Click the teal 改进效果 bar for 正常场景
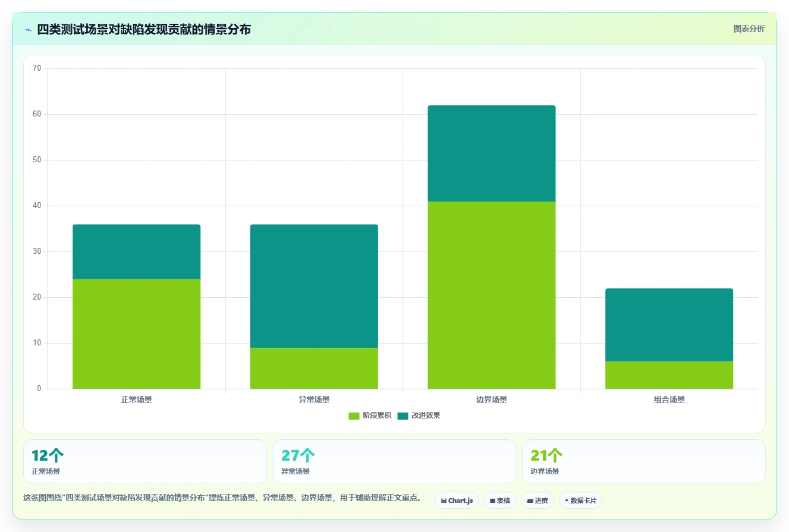789x532 pixels. tap(136, 252)
